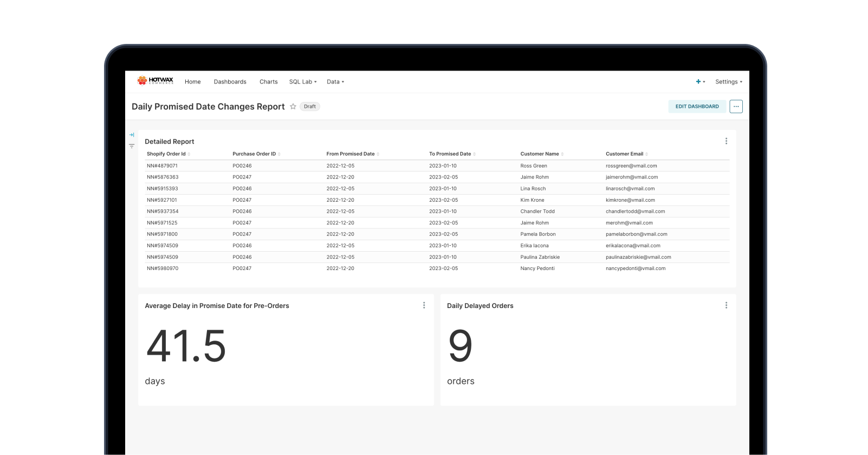The image size is (868, 455).
Task: Click the 41.5 average delay value
Action: (x=186, y=346)
